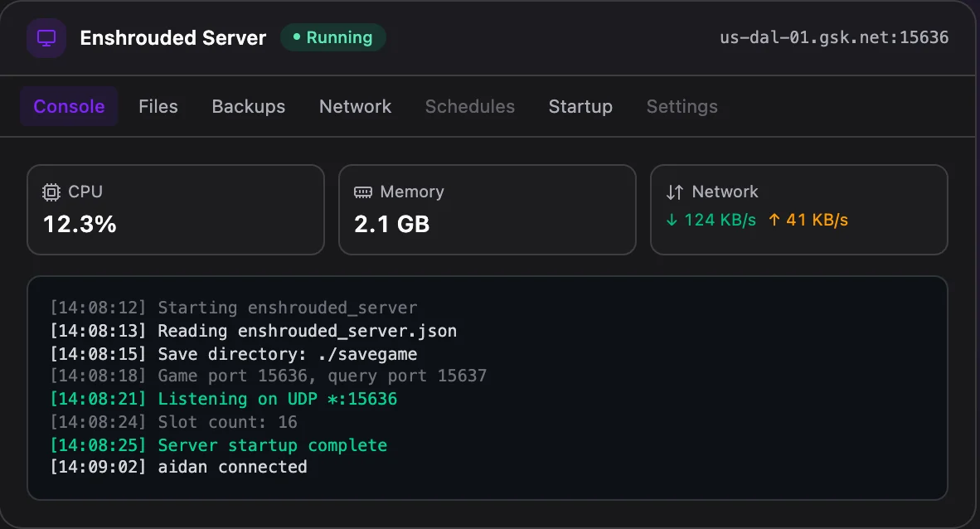
Task: Click the 124 KB/s download rate
Action: (x=720, y=220)
